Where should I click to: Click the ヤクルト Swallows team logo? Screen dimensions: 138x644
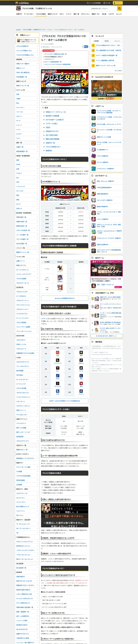point(81,391)
